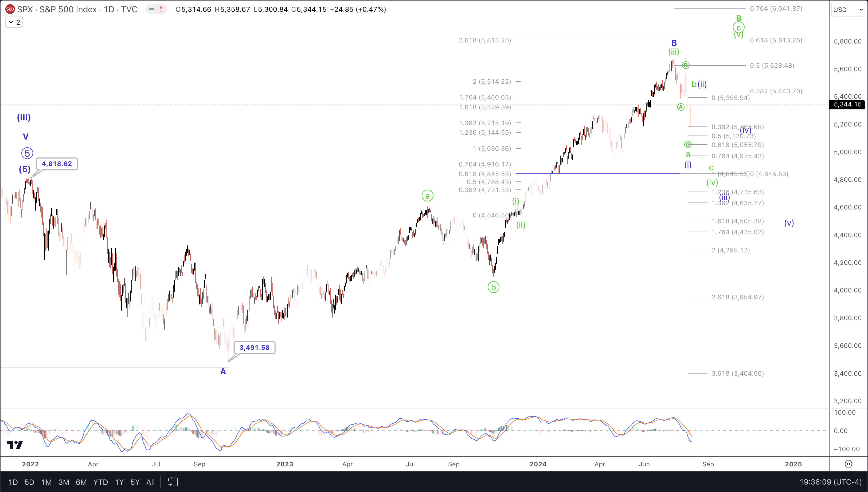Screen dimensions: 868x492
Task: Select the blue (5) wave label
Action: (x=25, y=169)
